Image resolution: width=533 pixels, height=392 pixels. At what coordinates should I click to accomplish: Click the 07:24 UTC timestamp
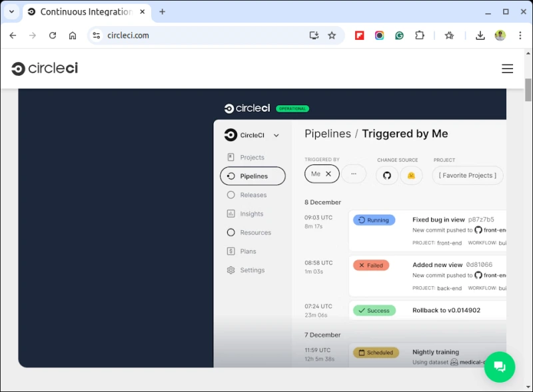coord(318,306)
